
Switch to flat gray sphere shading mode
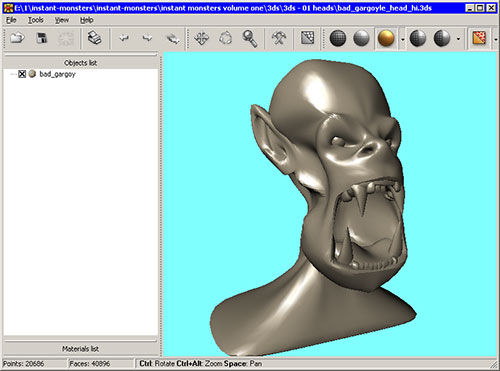click(x=361, y=38)
